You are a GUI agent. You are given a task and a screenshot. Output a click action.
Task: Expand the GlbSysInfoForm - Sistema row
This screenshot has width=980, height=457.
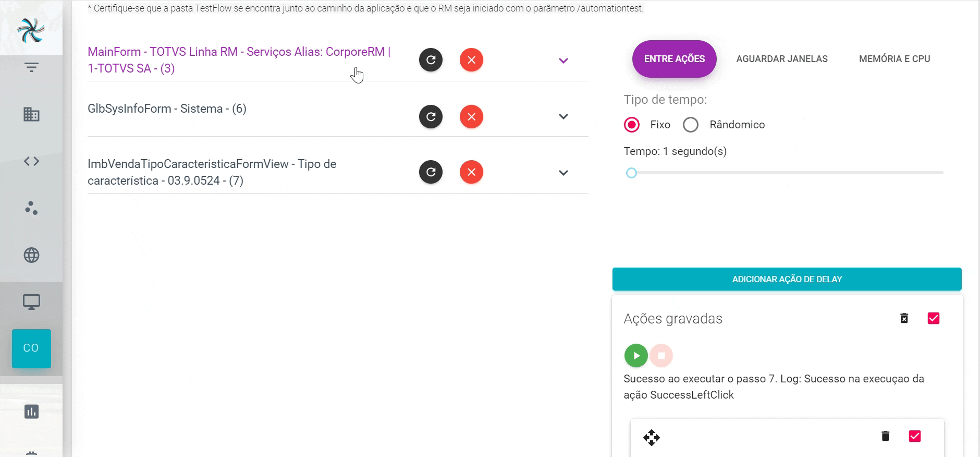(x=563, y=116)
